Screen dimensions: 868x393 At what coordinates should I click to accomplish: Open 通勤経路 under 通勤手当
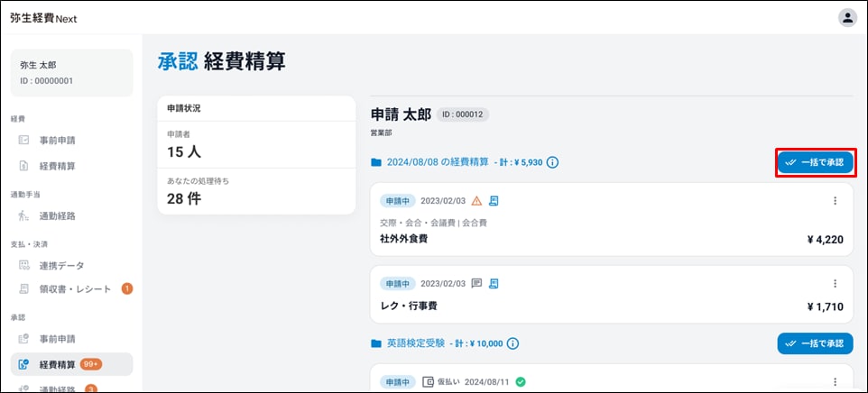[57, 216]
